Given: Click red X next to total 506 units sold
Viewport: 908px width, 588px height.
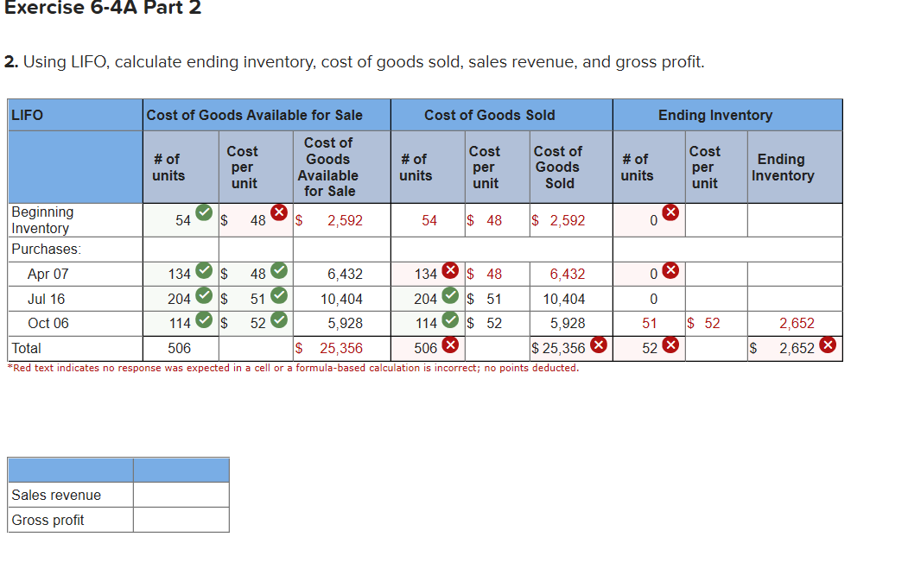Looking at the screenshot, I should pos(450,345).
